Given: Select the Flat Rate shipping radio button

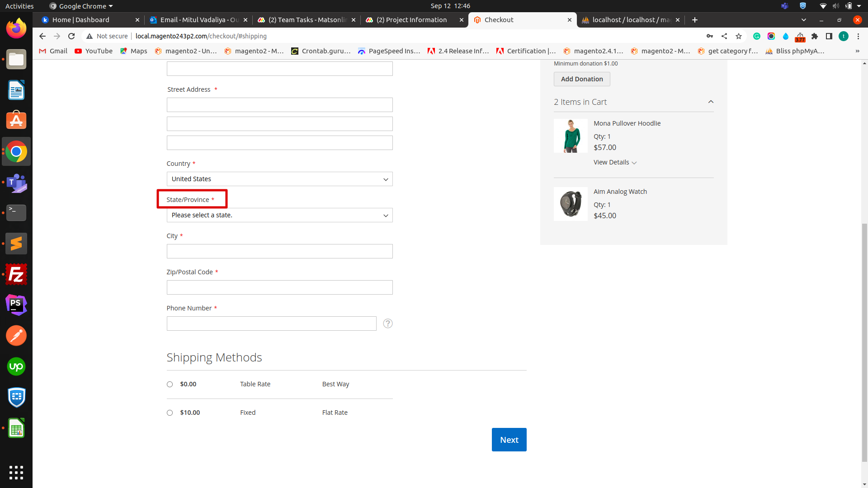Looking at the screenshot, I should (x=170, y=413).
